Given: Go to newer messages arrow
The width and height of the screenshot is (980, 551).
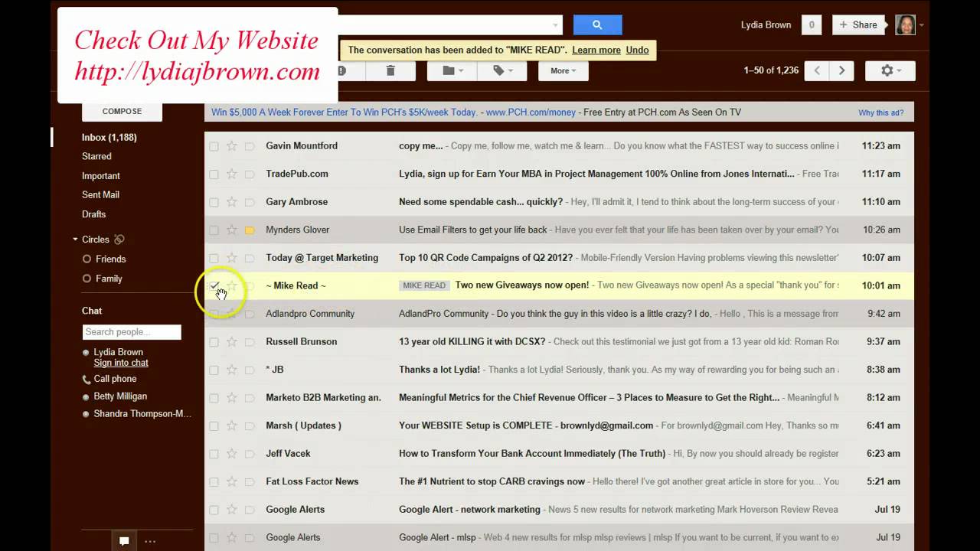Looking at the screenshot, I should point(817,70).
